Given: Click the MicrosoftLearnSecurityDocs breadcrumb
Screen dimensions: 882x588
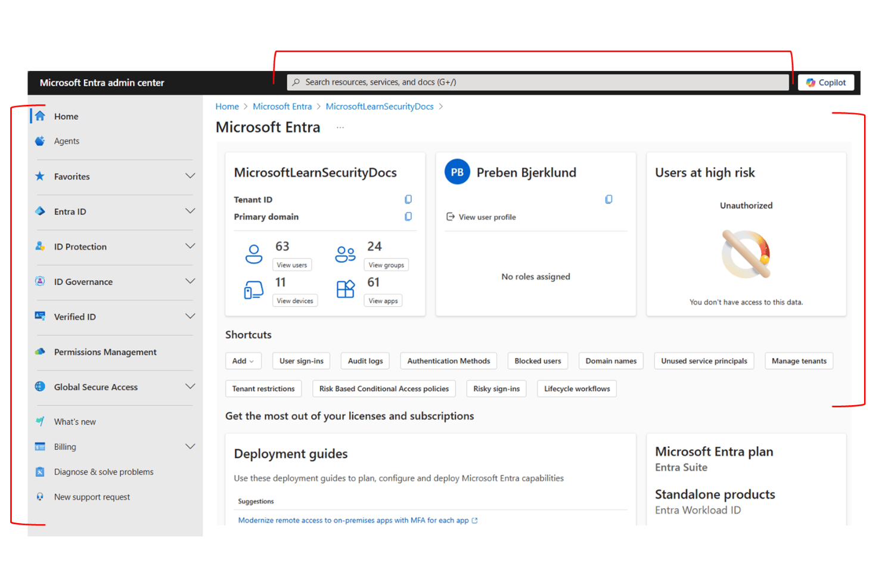Looking at the screenshot, I should point(380,107).
